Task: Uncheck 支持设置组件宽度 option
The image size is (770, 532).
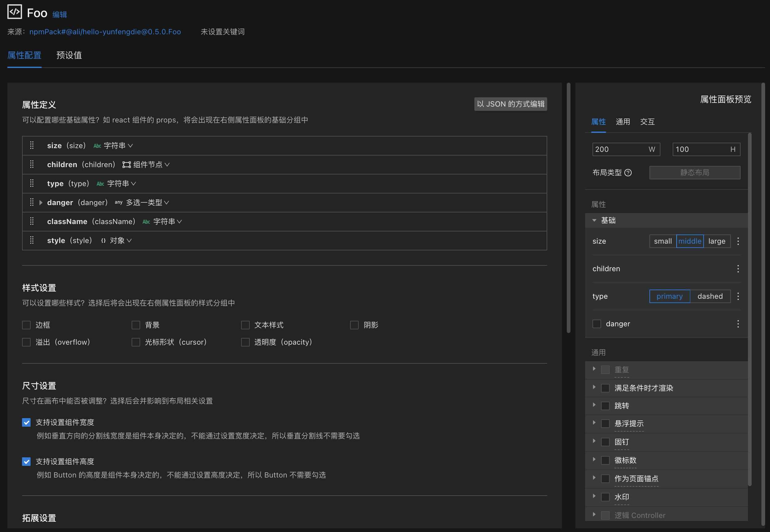Action: (26, 422)
